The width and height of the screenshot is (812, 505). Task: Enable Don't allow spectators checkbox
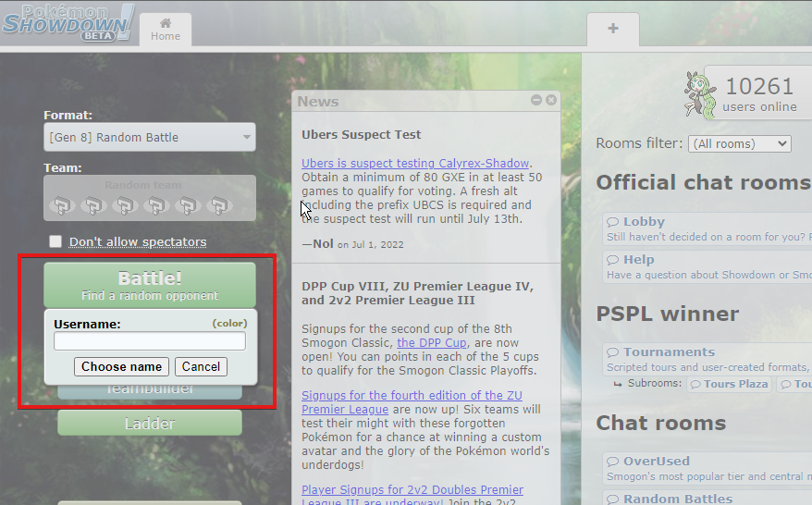tap(55, 241)
